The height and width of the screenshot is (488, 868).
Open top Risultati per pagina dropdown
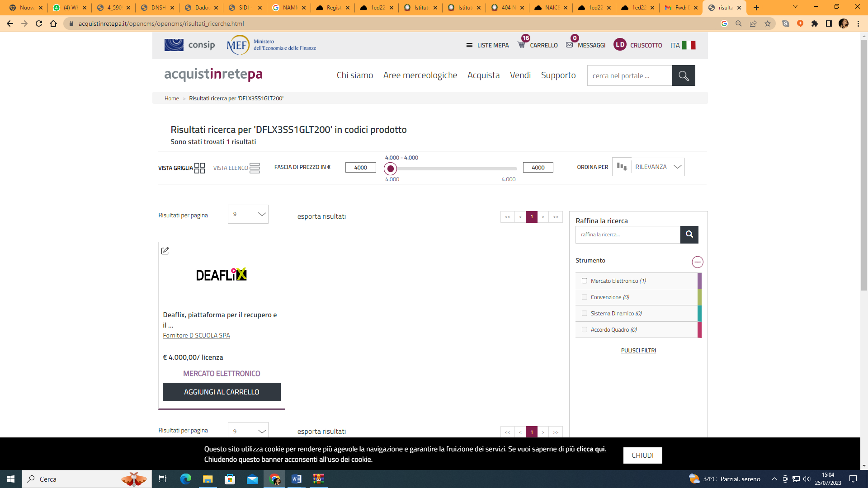pyautogui.click(x=248, y=214)
